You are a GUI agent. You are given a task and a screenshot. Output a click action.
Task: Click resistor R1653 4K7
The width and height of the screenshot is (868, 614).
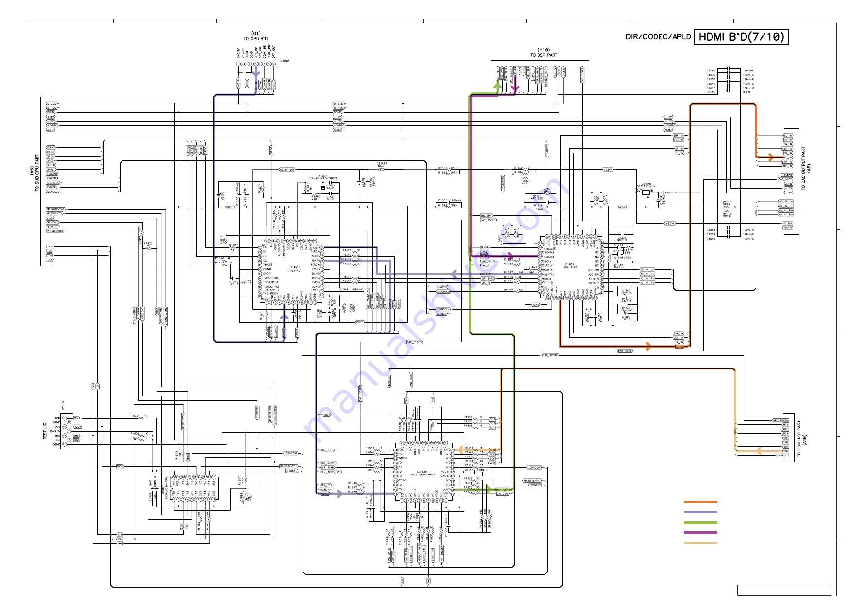click(x=525, y=180)
